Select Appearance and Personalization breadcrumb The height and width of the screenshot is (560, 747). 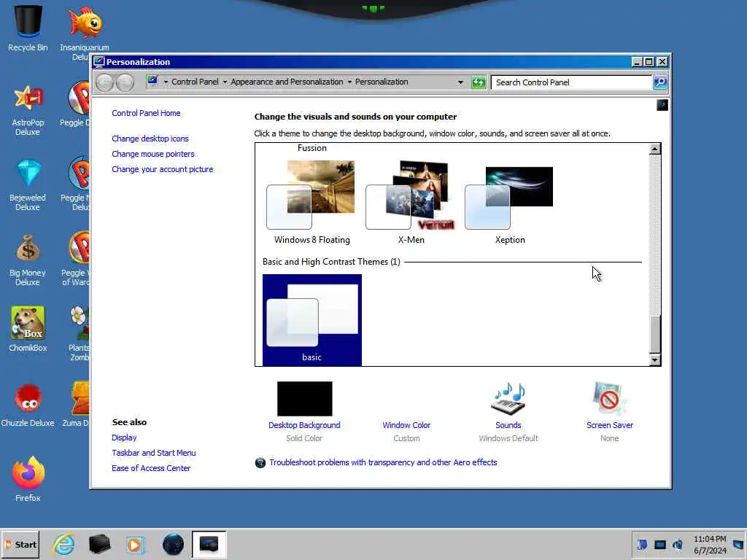click(x=287, y=82)
